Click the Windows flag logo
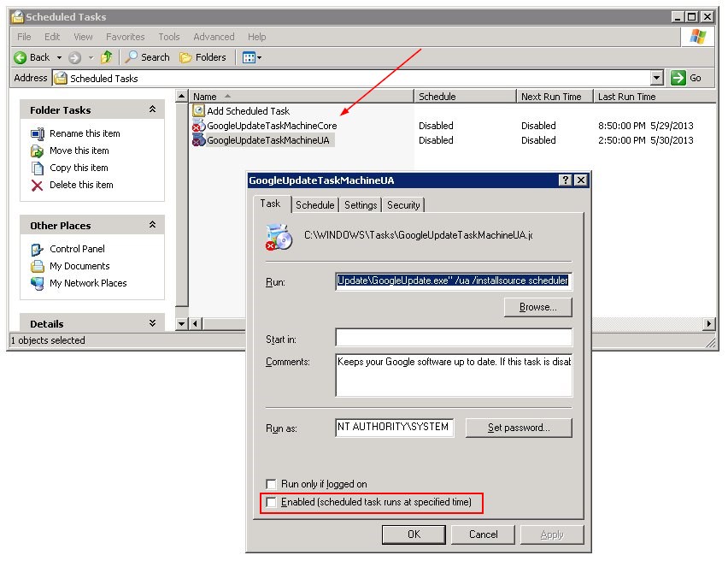This screenshot has height=561, width=728. [697, 36]
